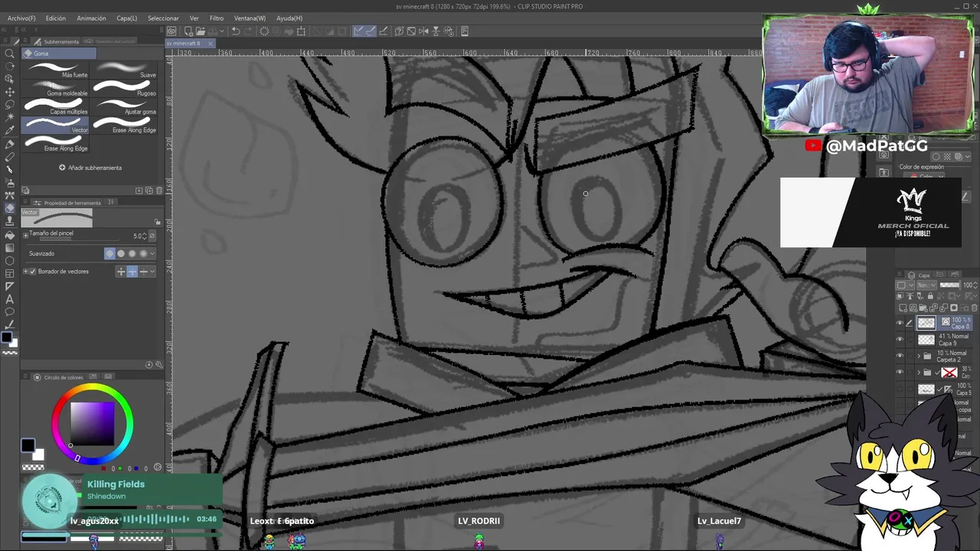Select the Lasso selection tool
980x551 pixels.
10,104
